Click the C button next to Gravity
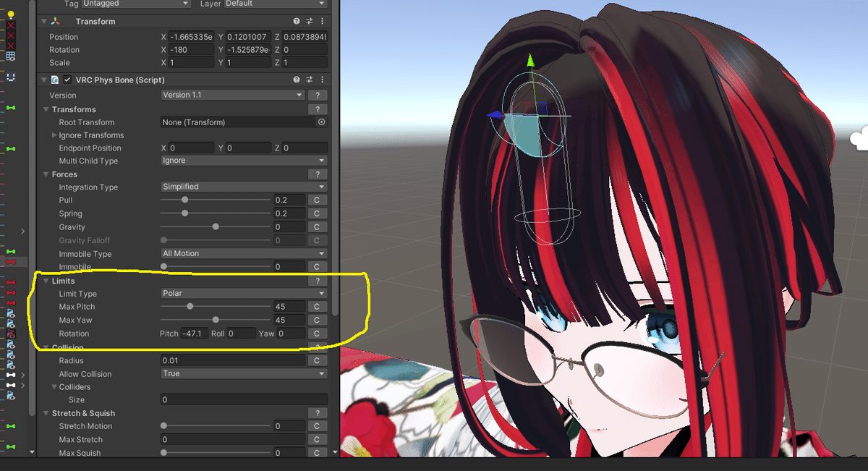 tap(318, 226)
